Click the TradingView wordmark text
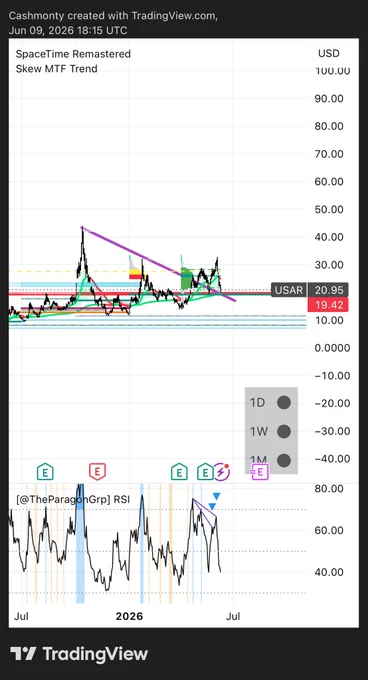Viewport: 368px width, 680px height. (95, 654)
